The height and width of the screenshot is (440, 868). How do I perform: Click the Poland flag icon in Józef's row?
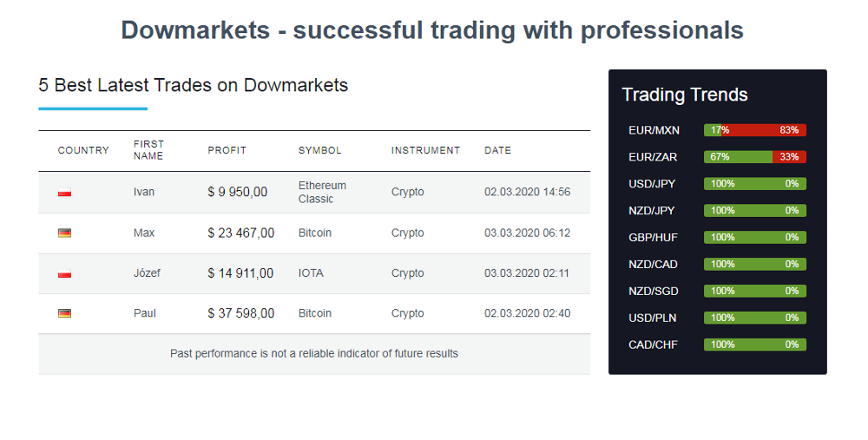(x=64, y=274)
